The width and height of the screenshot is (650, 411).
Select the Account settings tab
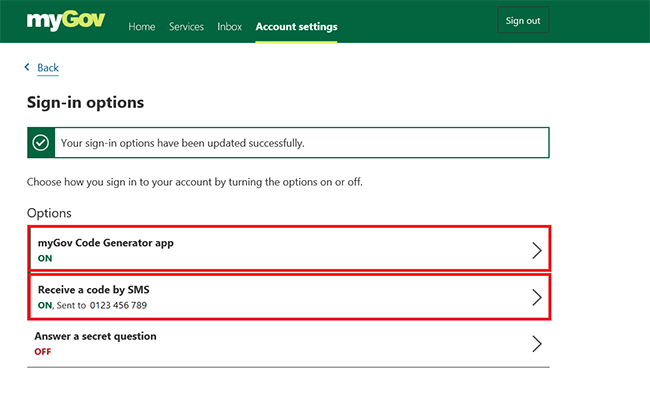pos(296,27)
